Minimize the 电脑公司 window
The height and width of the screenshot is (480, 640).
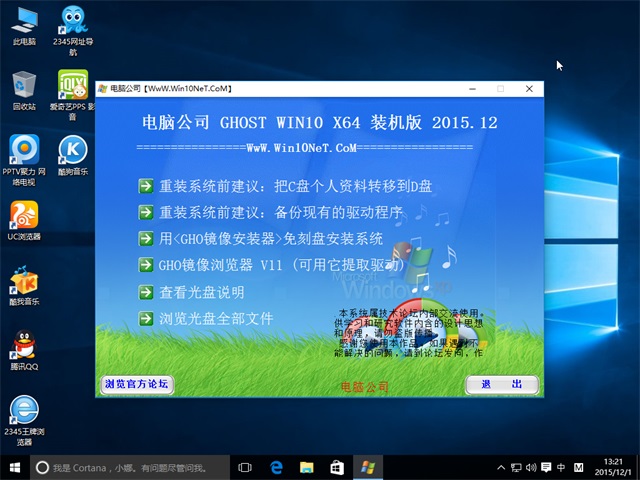pos(472,89)
